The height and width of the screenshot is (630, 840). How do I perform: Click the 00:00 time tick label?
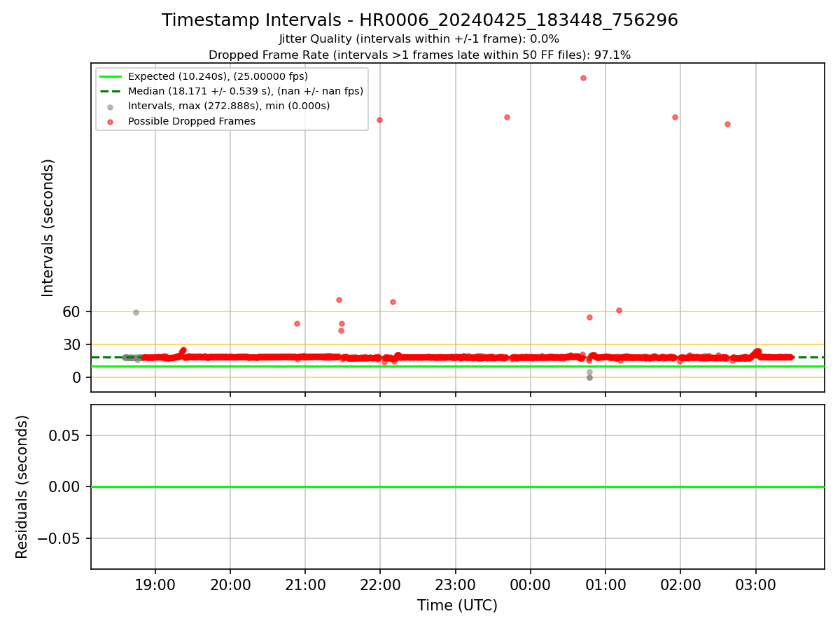coord(531,584)
